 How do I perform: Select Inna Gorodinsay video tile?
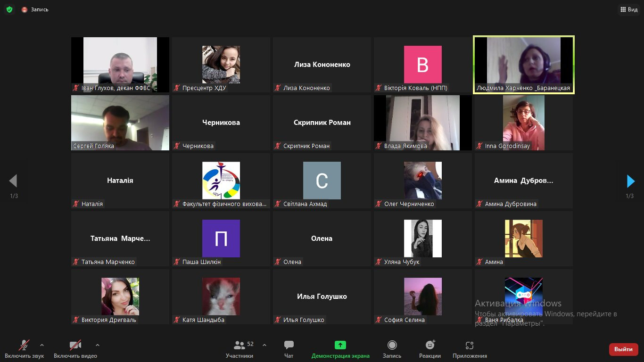coord(524,123)
